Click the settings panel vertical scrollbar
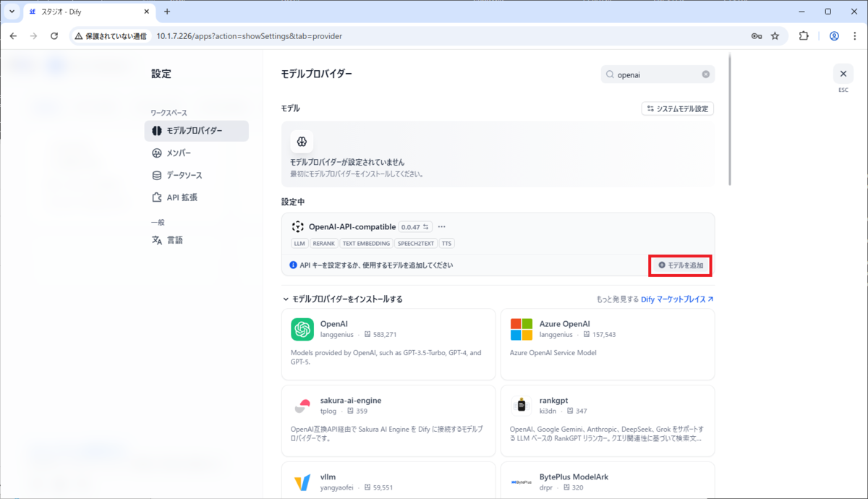868x499 pixels. click(x=730, y=119)
